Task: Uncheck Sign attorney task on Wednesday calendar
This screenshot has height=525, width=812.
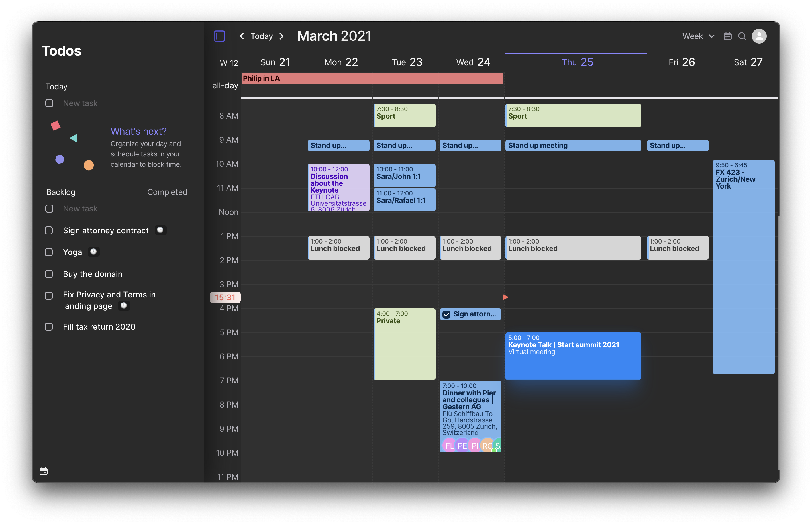Action: pyautogui.click(x=446, y=314)
